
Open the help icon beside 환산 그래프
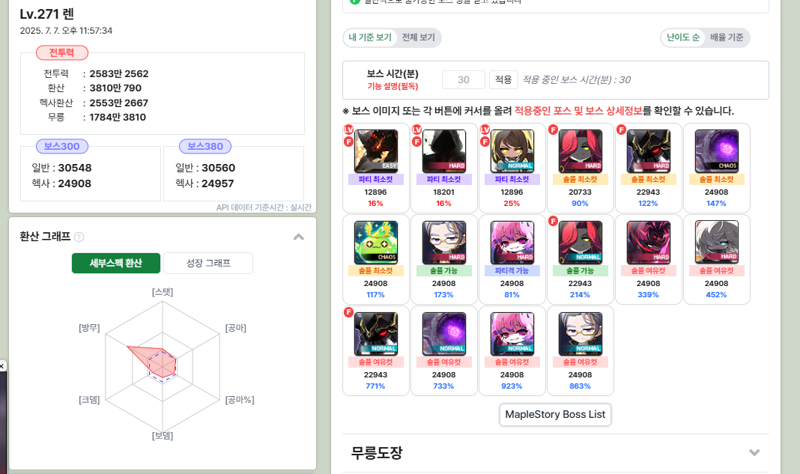point(79,237)
